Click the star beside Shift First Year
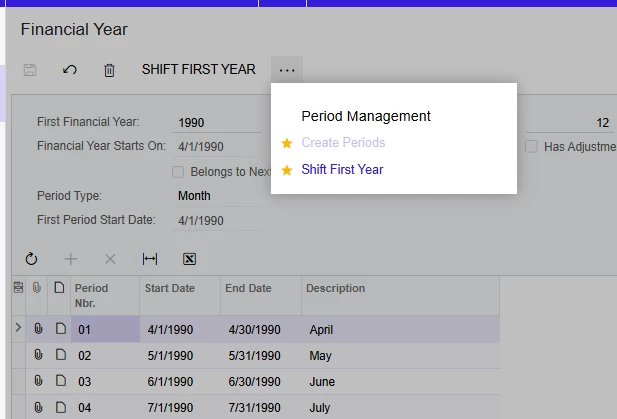The width and height of the screenshot is (617, 419). [287, 170]
